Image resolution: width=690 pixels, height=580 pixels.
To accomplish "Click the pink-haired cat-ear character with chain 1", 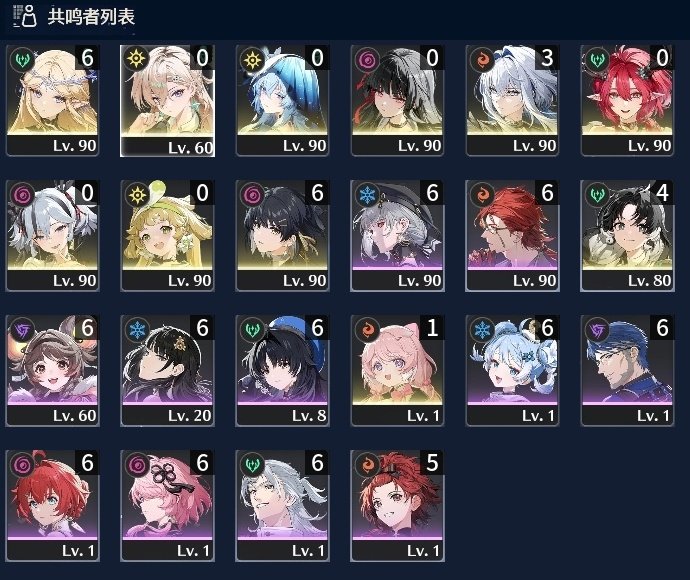I will click(x=397, y=371).
